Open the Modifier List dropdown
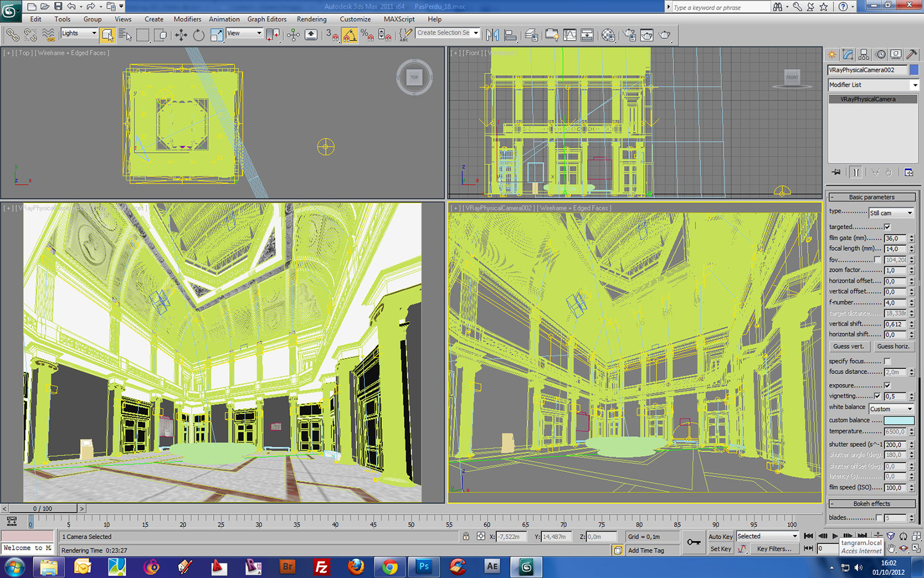This screenshot has height=578, width=924. 872,85
